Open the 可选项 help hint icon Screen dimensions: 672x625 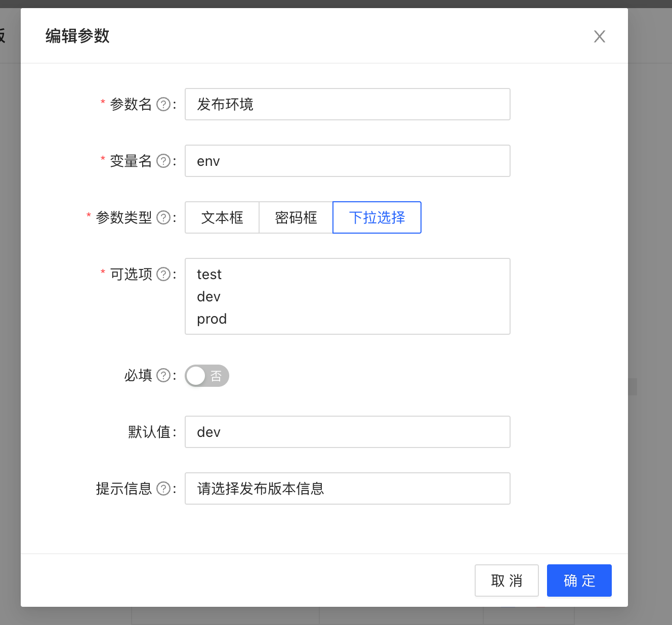pos(163,274)
